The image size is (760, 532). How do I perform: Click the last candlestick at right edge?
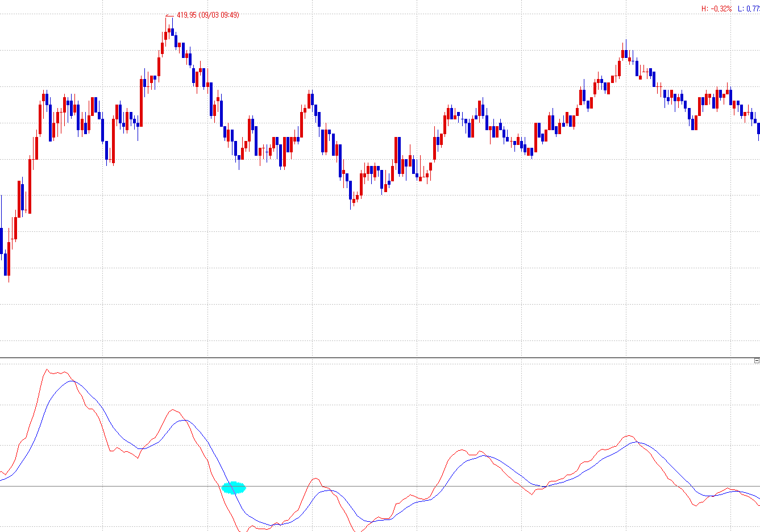pyautogui.click(x=758, y=128)
